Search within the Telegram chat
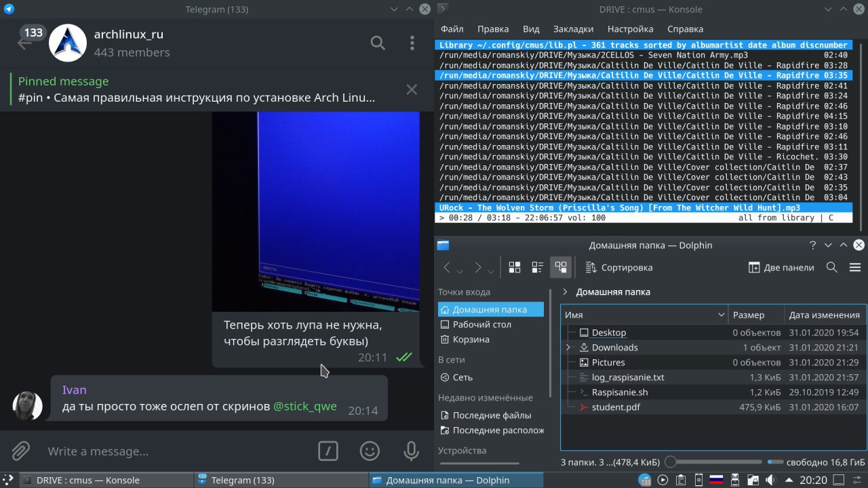Screen dimensions: 868x488 point(378,43)
